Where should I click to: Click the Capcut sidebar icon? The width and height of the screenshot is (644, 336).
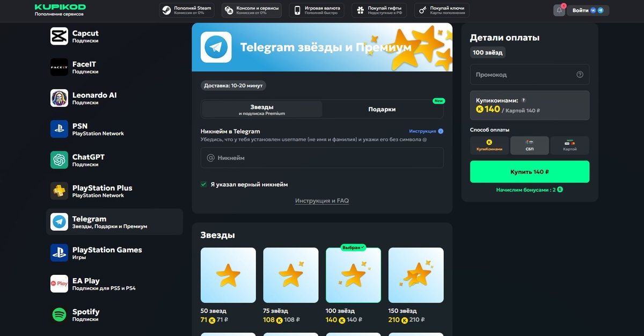pyautogui.click(x=59, y=36)
